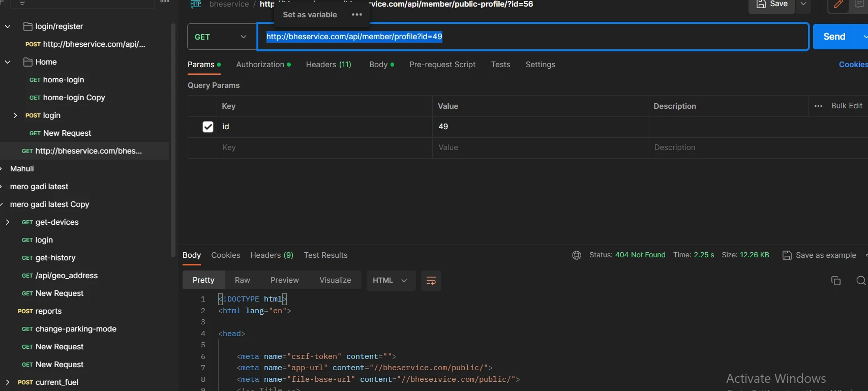
Task: Open the POST http://bheservice.com/api/... request
Action: pos(85,44)
